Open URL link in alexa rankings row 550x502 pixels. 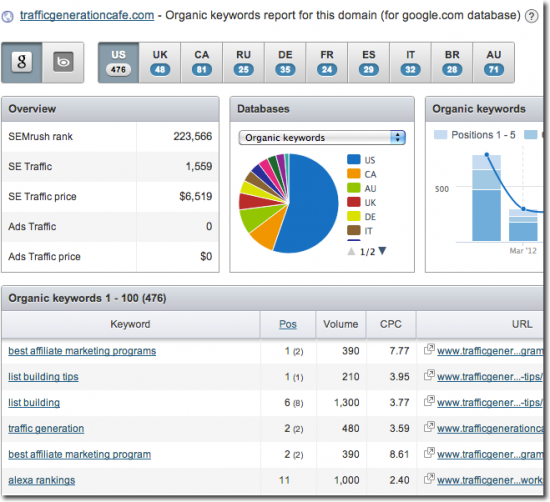(x=490, y=480)
